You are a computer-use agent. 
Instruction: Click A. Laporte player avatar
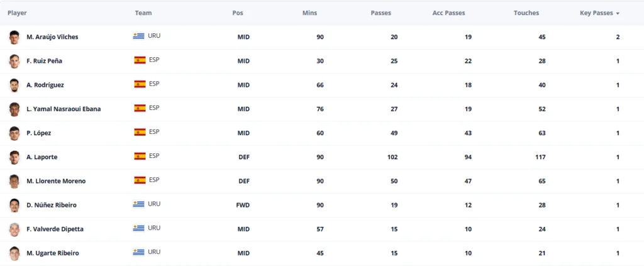coord(14,157)
